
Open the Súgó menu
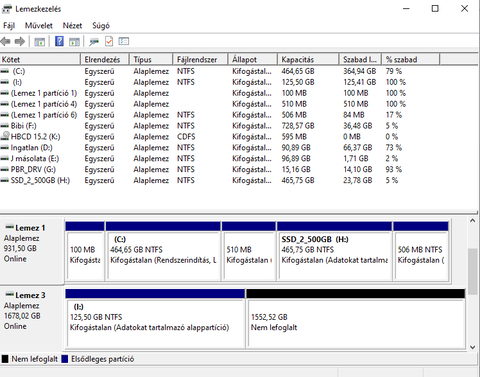tap(101, 26)
